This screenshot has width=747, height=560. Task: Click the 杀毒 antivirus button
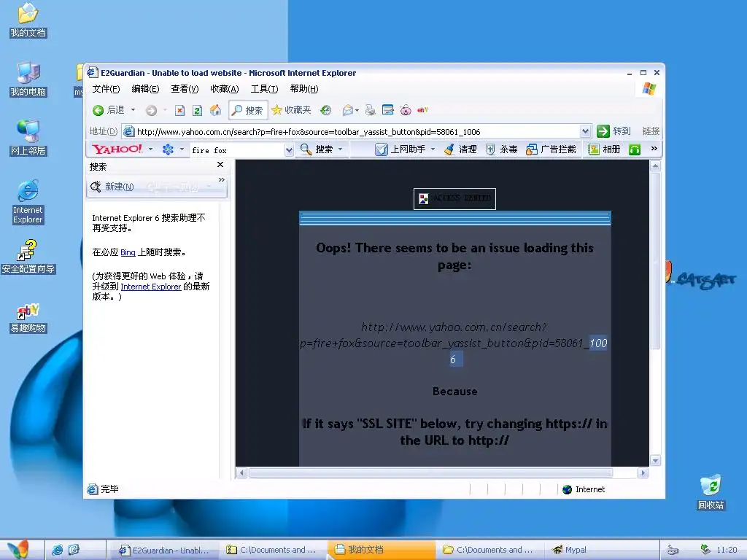coord(501,149)
